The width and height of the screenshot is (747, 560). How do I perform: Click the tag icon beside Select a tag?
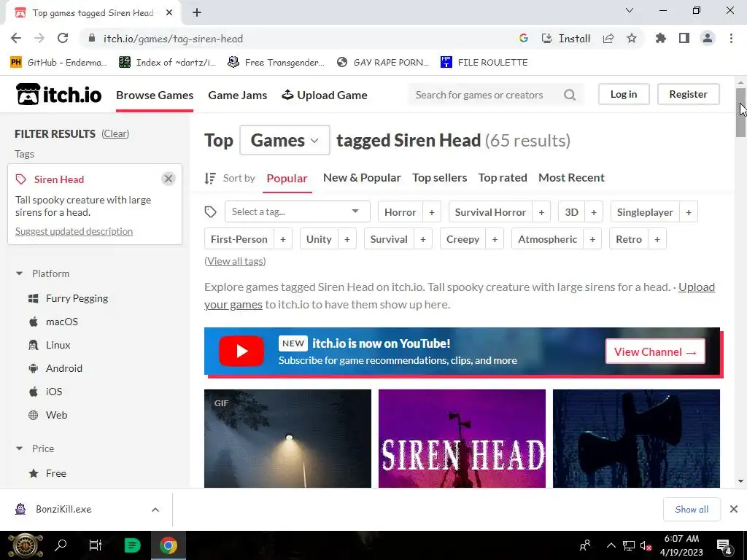[211, 212]
